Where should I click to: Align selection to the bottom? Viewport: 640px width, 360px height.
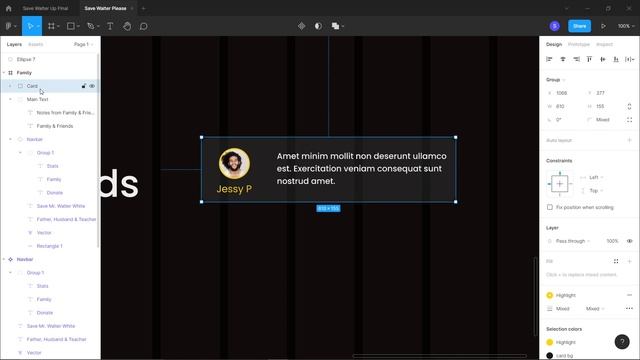[616, 59]
